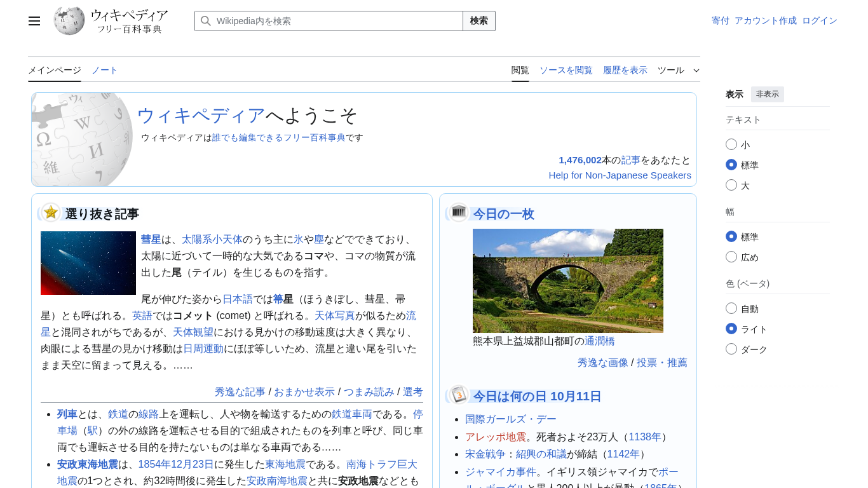
Task: Click the 秀逸な画像 link
Action: (x=603, y=363)
